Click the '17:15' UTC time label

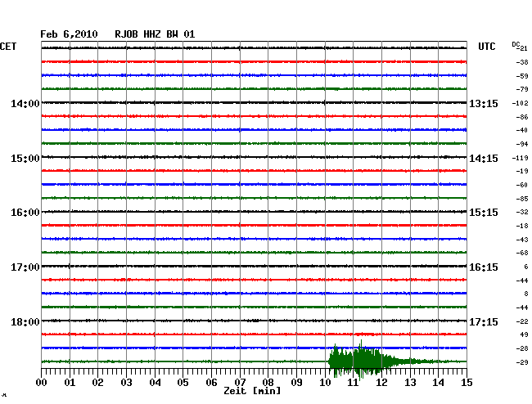tap(484, 321)
